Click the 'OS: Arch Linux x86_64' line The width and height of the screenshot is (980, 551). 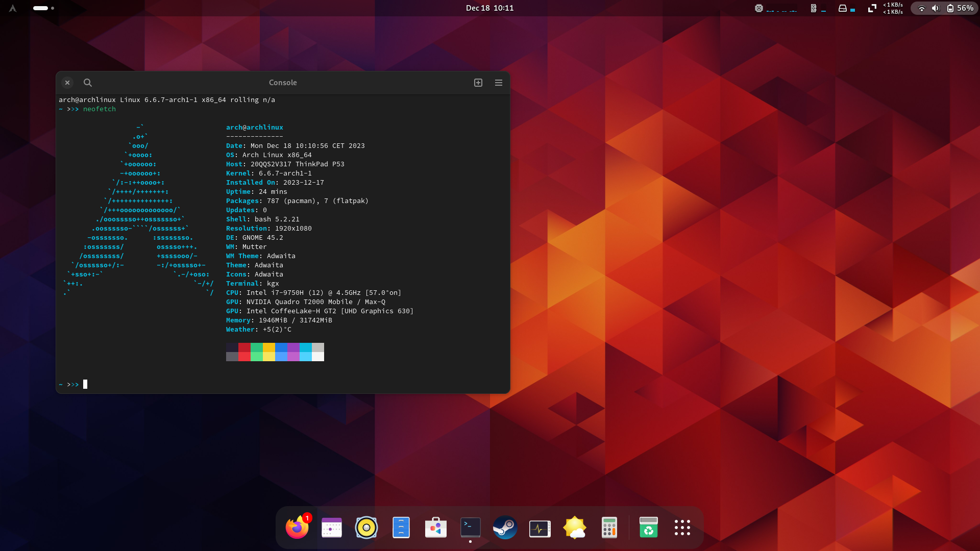(x=269, y=155)
